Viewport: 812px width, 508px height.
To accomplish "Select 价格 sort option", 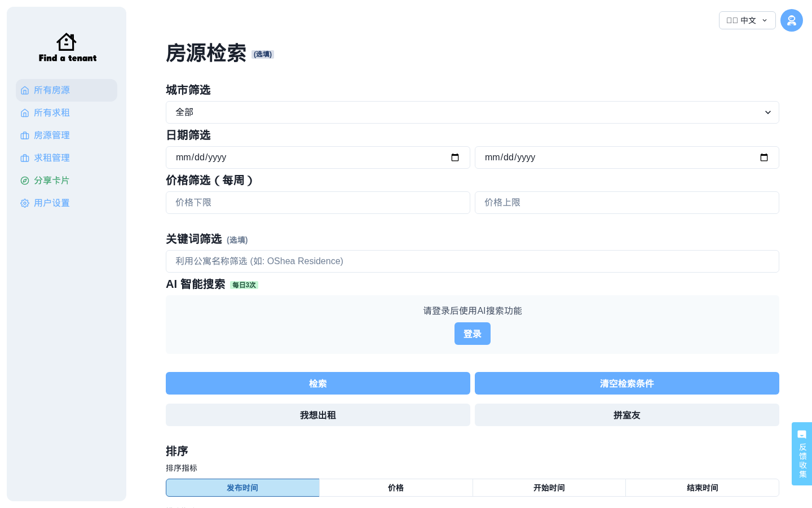I will coord(396,488).
